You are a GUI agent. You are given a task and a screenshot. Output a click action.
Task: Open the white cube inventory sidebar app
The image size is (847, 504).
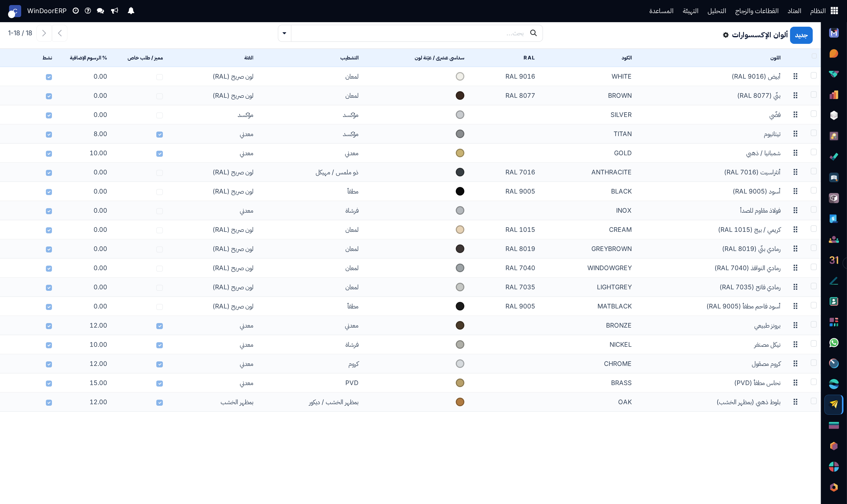click(834, 115)
